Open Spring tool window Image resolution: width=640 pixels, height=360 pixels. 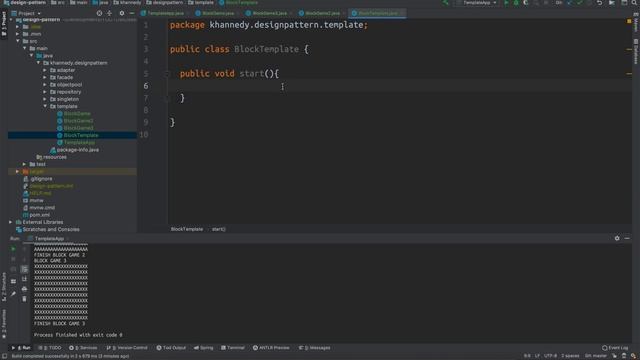204,348
